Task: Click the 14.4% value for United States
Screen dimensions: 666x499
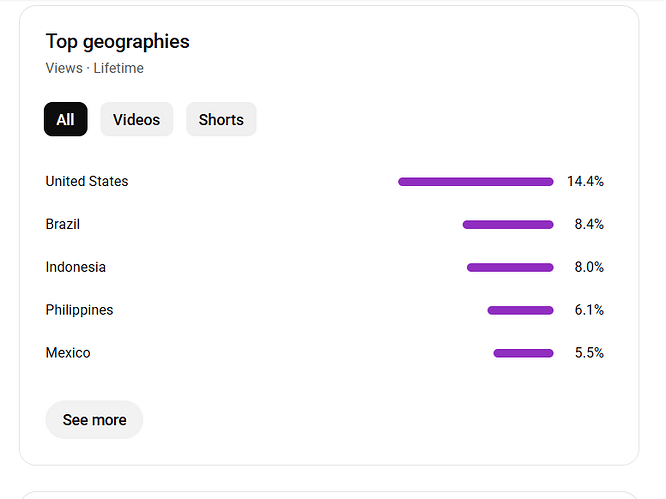Action: [x=585, y=181]
